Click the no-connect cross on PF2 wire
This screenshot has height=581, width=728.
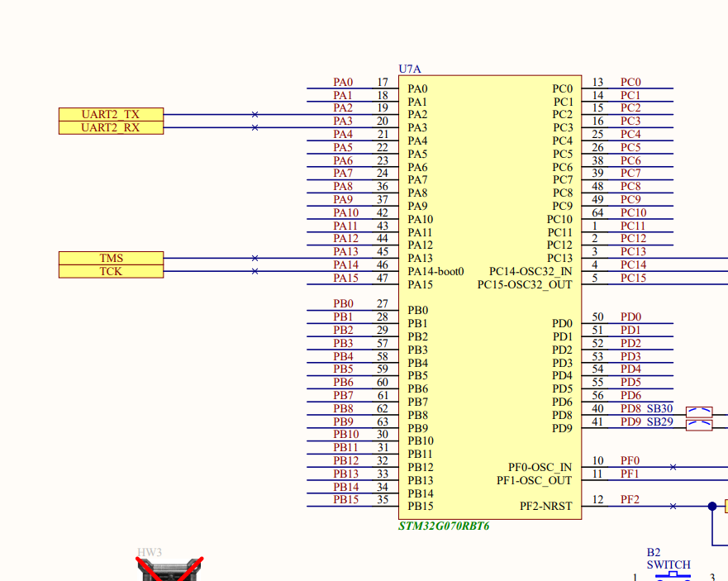pos(673,507)
